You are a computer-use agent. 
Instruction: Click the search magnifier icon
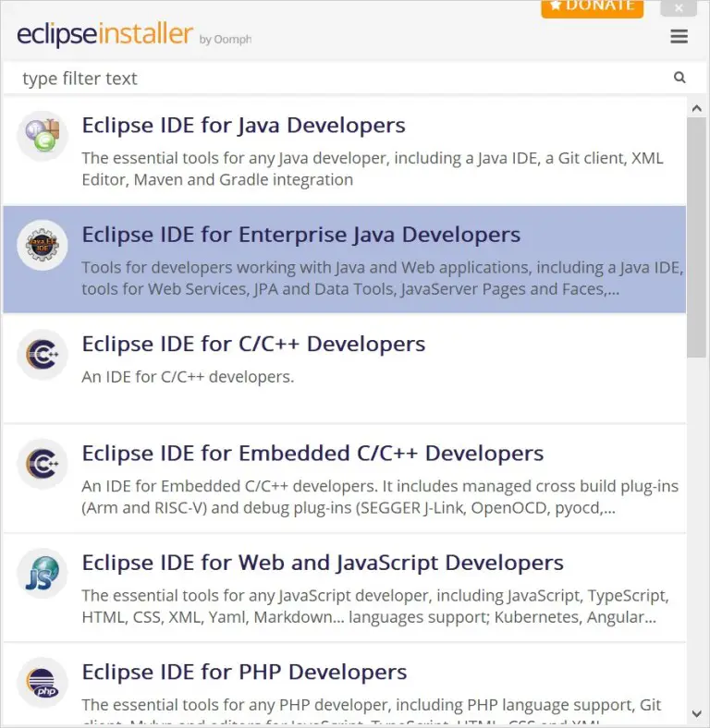point(679,79)
